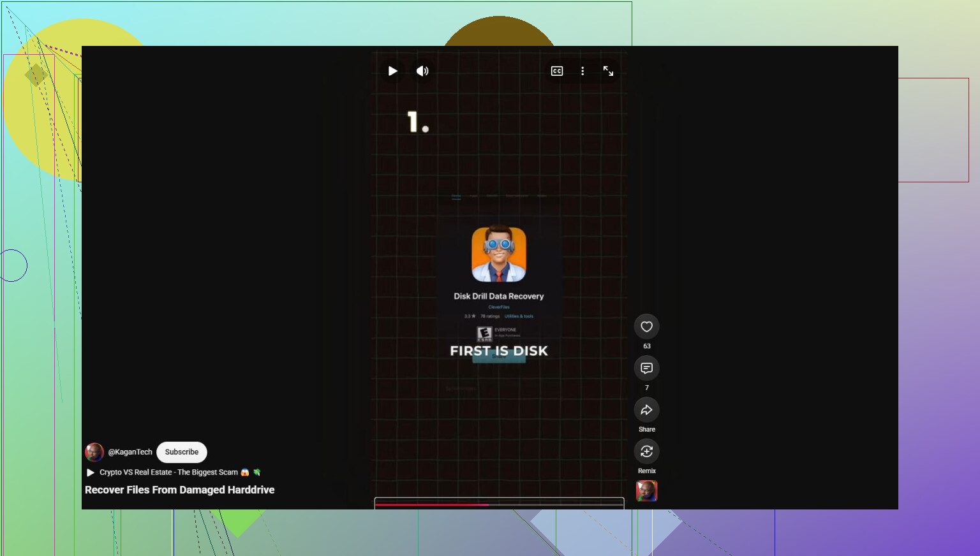980x556 pixels.
Task: Click the KaganTech profile avatar
Action: tap(94, 452)
